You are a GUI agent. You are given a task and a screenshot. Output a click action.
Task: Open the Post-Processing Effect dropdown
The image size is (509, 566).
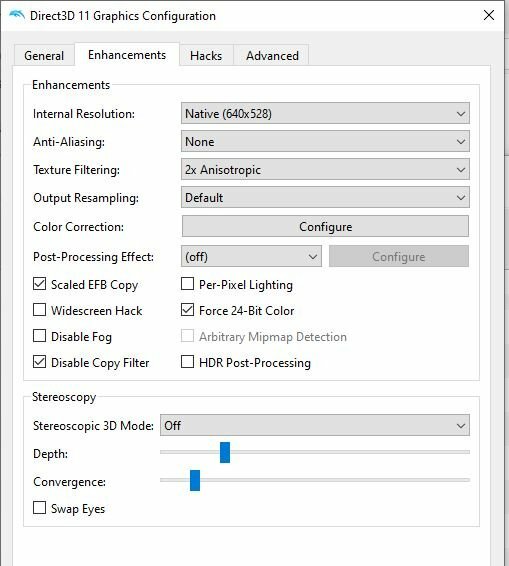click(251, 257)
